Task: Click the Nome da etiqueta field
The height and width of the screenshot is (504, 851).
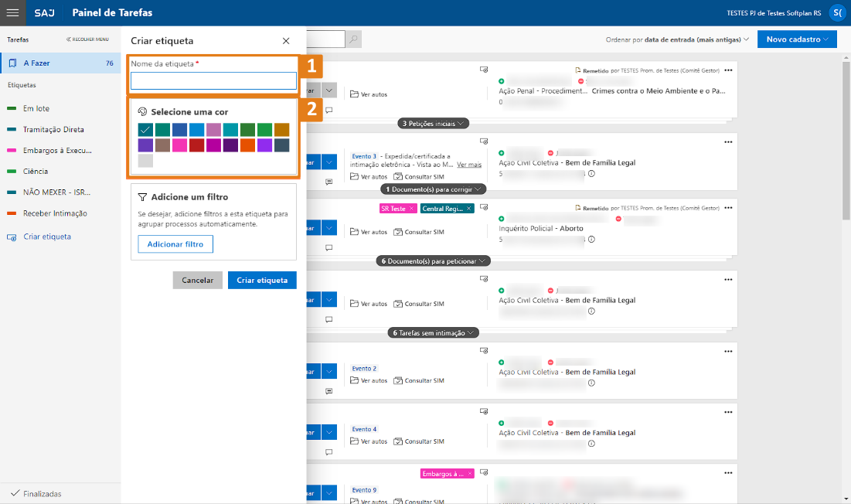Action: [213, 81]
